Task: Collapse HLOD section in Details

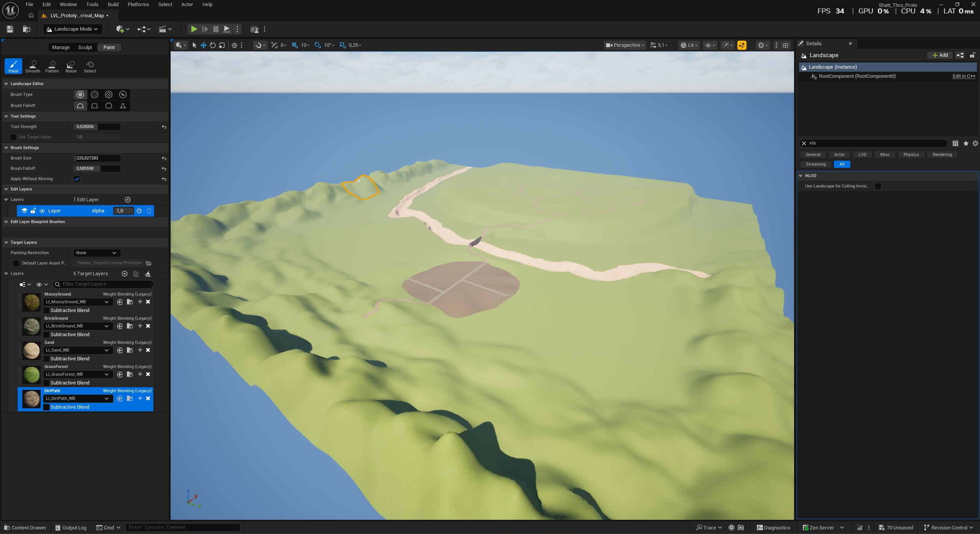Action: click(x=801, y=176)
